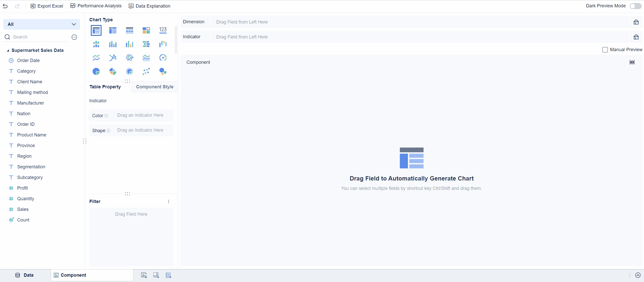Add a new chart component from bottom bar
Viewport: 644px width, 282px height.
pos(144,275)
